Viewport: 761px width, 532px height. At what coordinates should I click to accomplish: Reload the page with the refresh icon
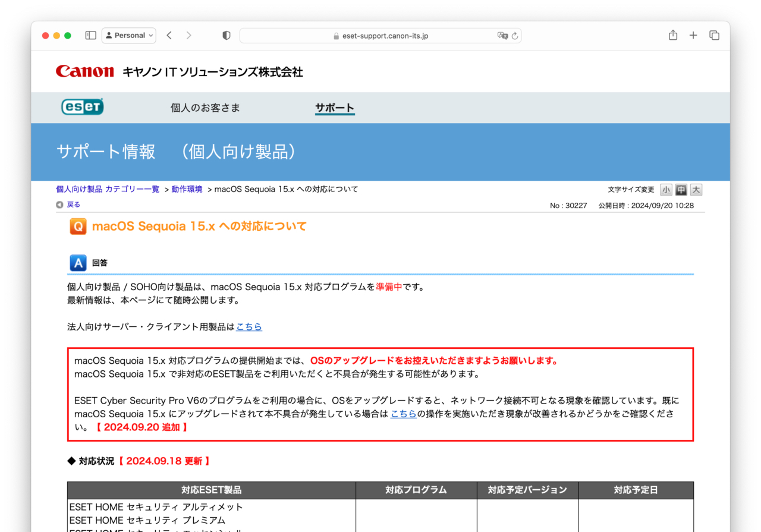tap(515, 36)
